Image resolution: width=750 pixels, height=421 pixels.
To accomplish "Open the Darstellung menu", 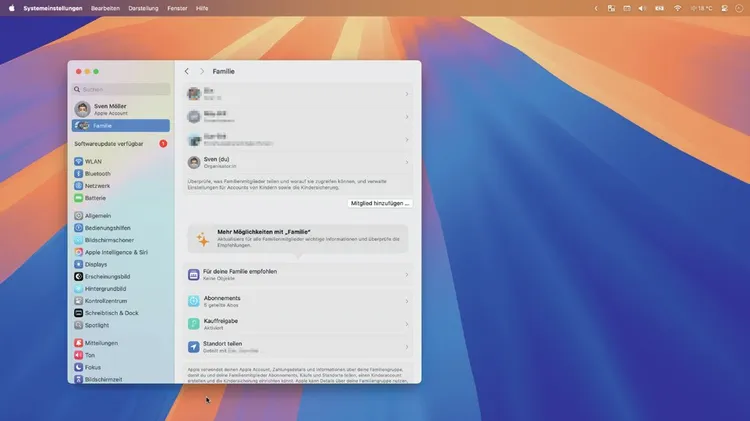I will point(143,8).
